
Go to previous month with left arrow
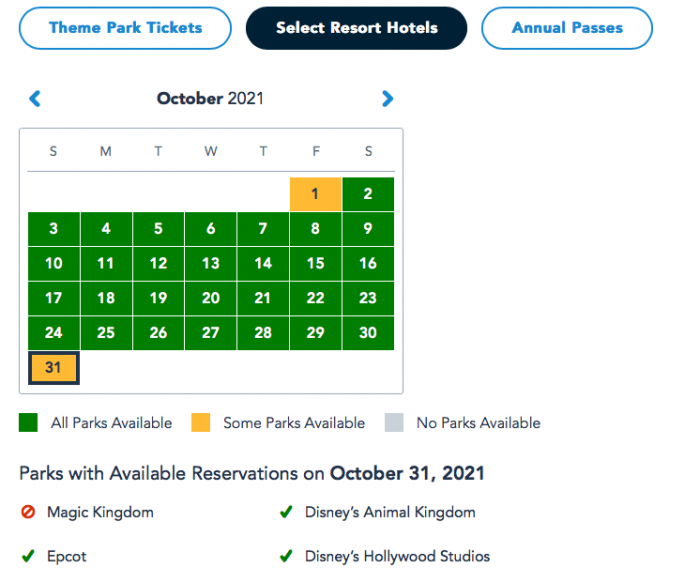(x=35, y=98)
